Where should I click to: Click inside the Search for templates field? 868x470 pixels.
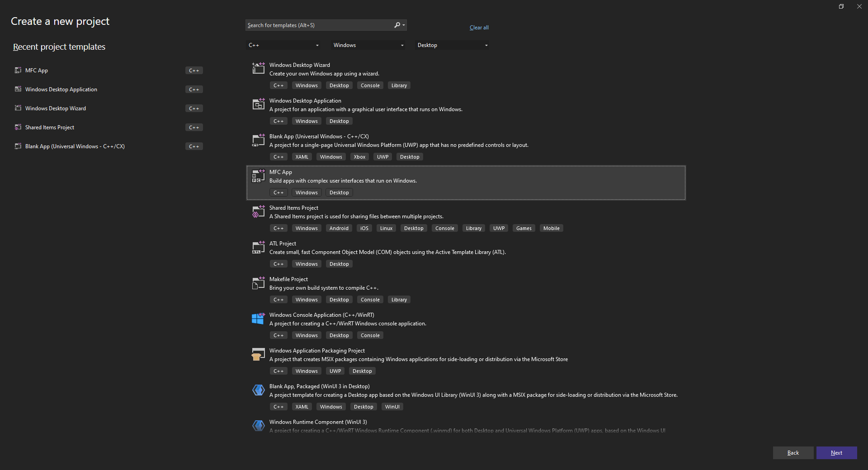click(x=316, y=25)
